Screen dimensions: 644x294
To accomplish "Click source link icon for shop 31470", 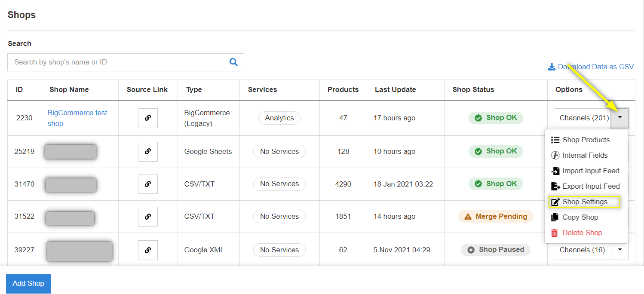I will coord(147,184).
